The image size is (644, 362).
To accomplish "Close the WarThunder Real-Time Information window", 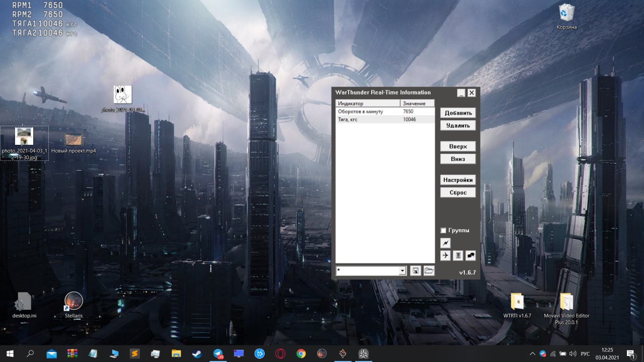I will tap(471, 93).
